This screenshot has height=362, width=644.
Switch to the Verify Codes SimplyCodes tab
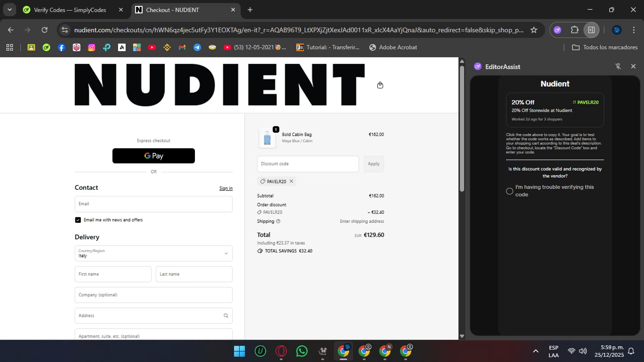pyautogui.click(x=70, y=10)
